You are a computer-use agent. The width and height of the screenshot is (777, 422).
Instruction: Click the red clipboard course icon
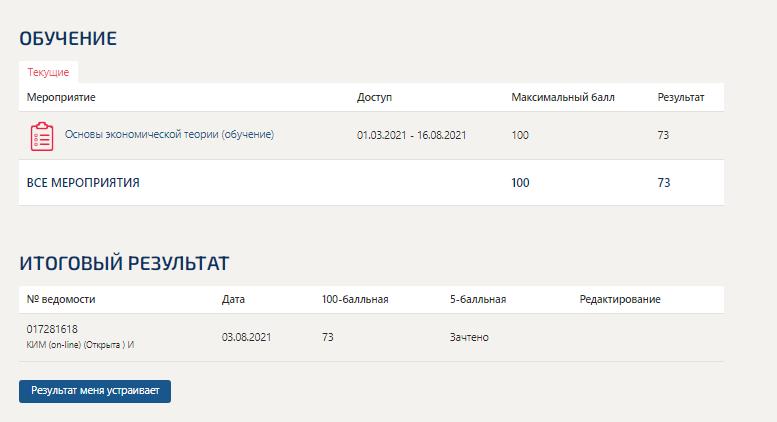click(42, 136)
